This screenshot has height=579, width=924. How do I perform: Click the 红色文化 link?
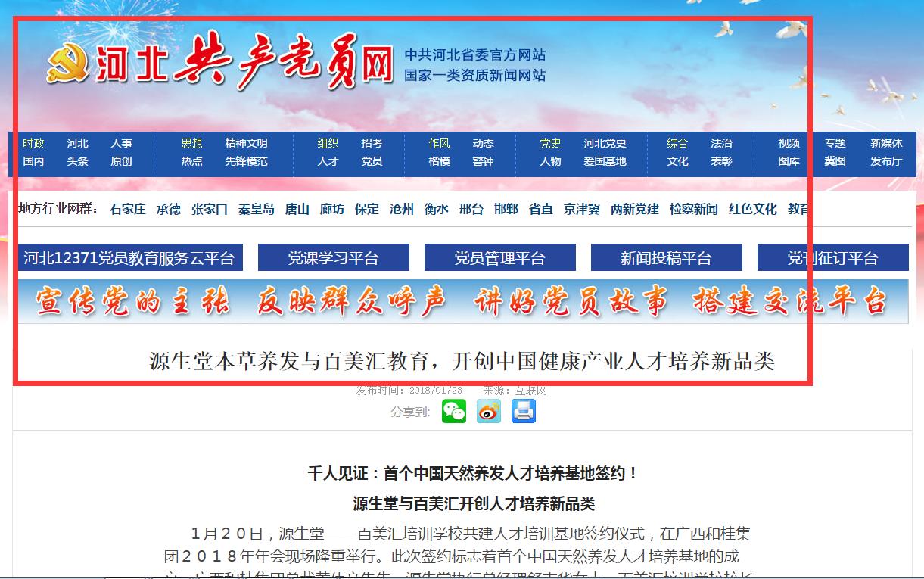pyautogui.click(x=753, y=209)
